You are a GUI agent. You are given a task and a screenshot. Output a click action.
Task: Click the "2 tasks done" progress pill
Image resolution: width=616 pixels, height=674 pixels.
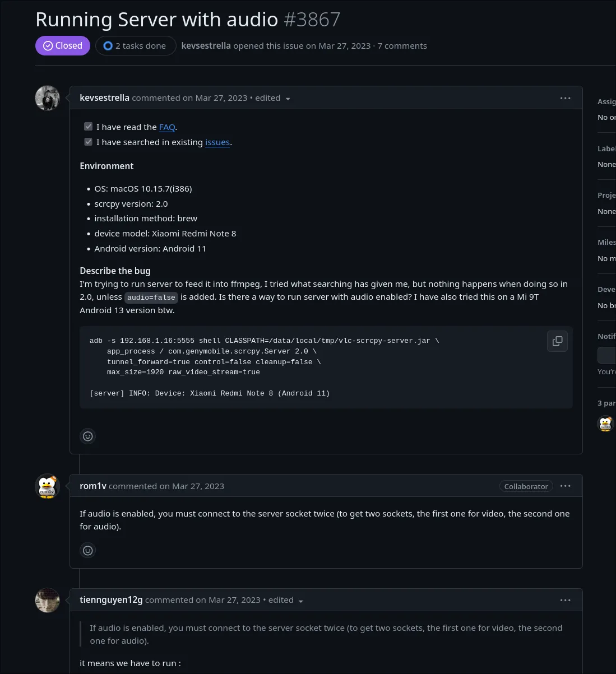click(x=135, y=46)
